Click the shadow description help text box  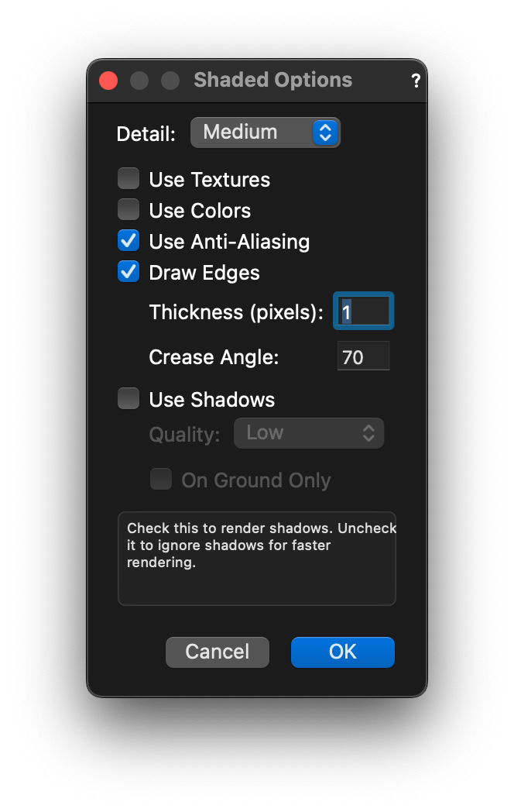[256, 558]
